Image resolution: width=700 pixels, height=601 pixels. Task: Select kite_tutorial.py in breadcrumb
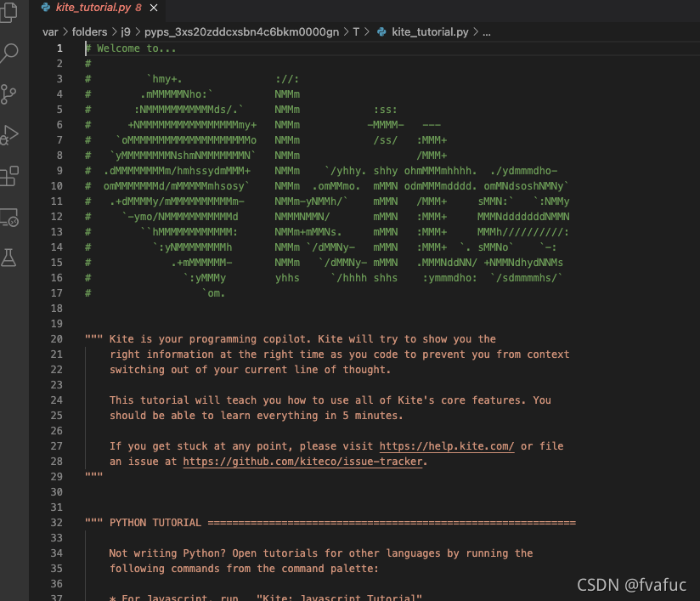430,32
